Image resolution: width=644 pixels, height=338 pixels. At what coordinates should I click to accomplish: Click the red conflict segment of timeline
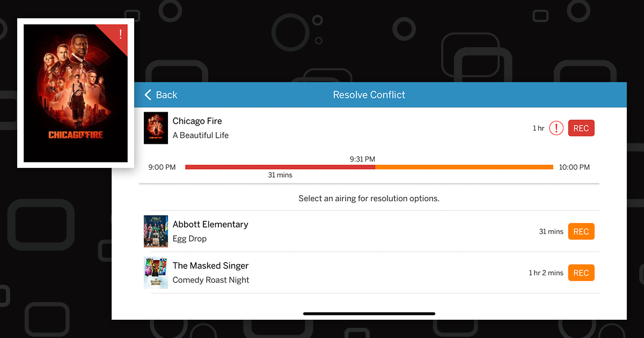point(280,167)
